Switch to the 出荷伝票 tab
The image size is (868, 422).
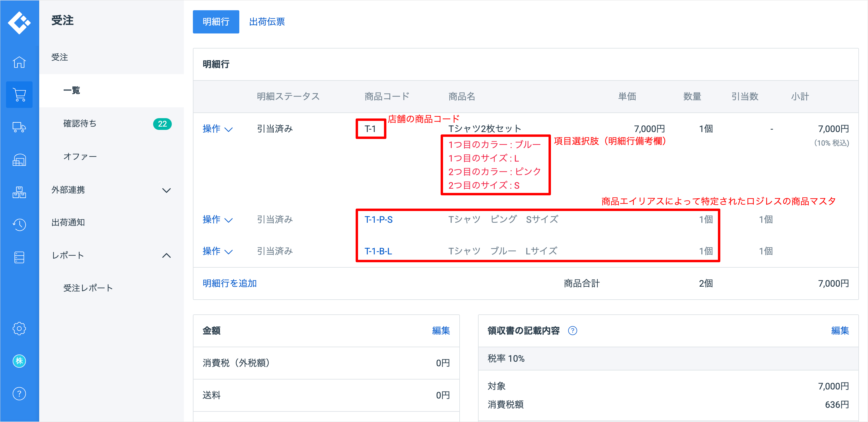pyautogui.click(x=266, y=22)
